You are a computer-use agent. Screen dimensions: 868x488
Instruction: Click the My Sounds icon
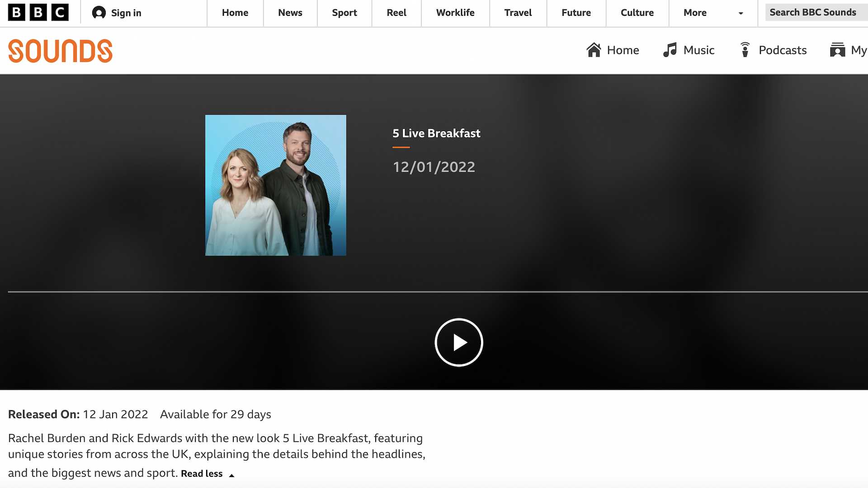click(837, 50)
